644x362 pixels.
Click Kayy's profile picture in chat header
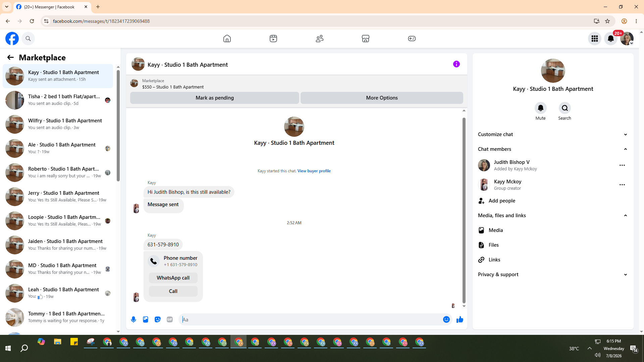pos(138,64)
